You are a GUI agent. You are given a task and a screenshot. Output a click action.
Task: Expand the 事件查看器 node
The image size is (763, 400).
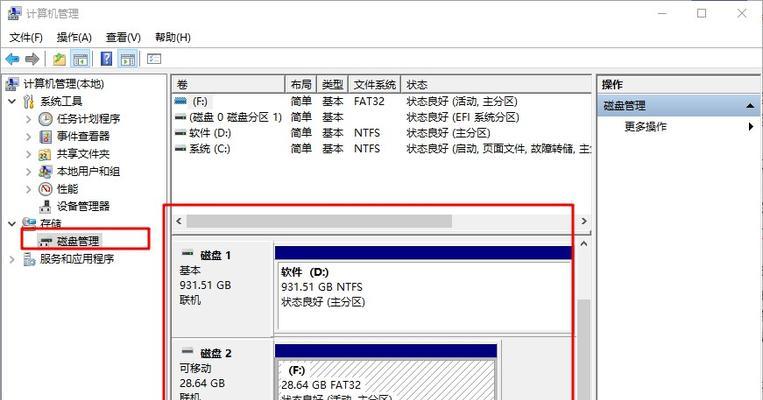[28, 137]
